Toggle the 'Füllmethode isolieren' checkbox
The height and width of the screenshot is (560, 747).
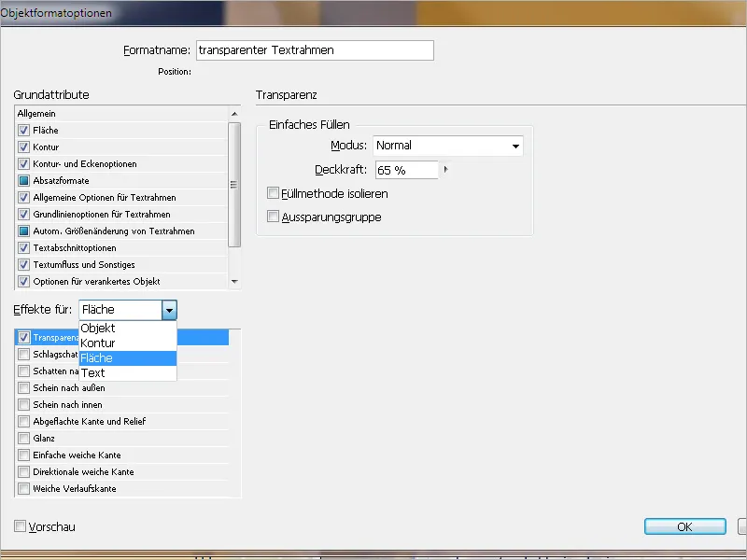272,193
